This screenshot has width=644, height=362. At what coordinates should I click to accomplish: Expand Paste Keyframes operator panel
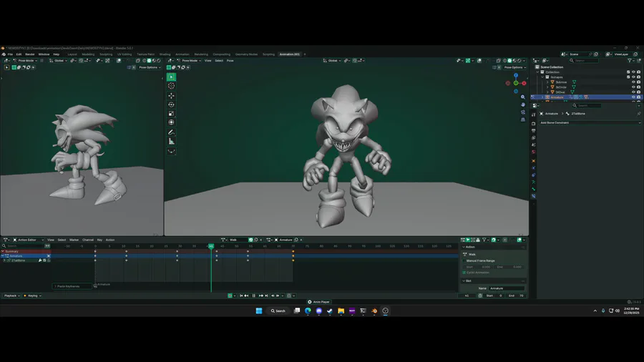pyautogui.click(x=72, y=286)
